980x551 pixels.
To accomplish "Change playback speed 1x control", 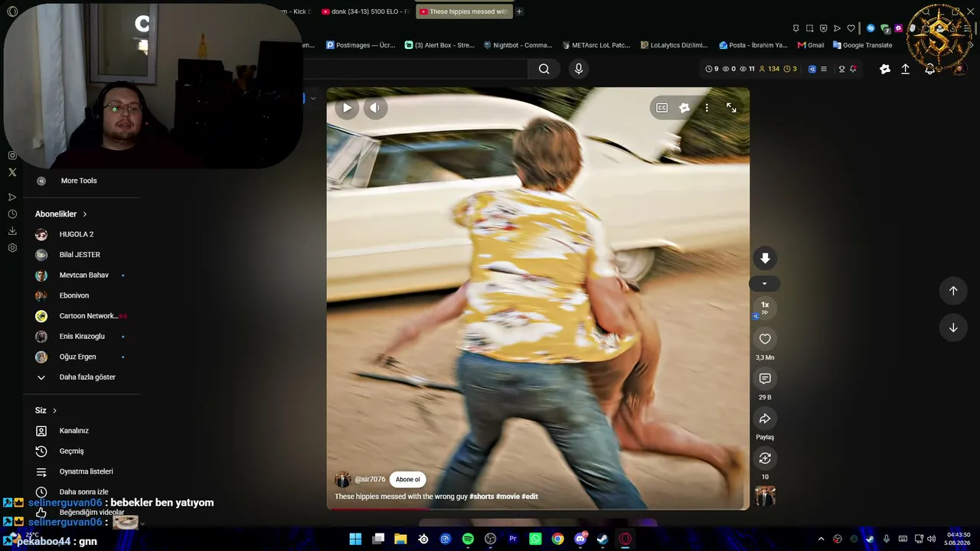I will 764,308.
